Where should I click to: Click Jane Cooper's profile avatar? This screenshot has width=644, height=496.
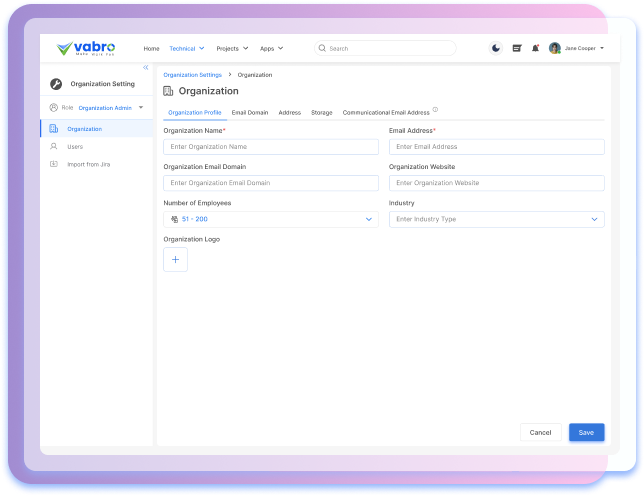click(x=555, y=48)
